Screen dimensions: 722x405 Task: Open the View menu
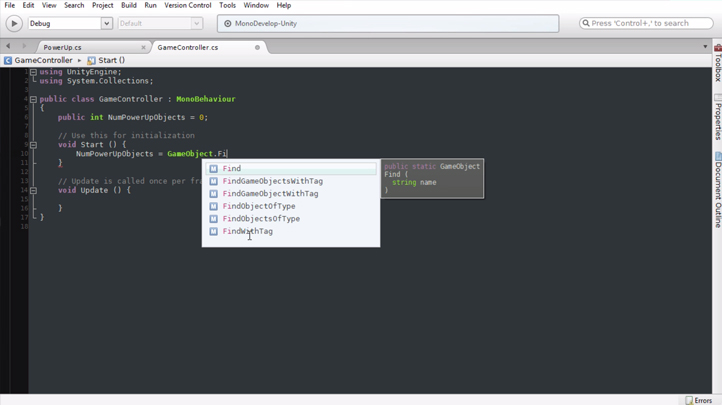49,6
